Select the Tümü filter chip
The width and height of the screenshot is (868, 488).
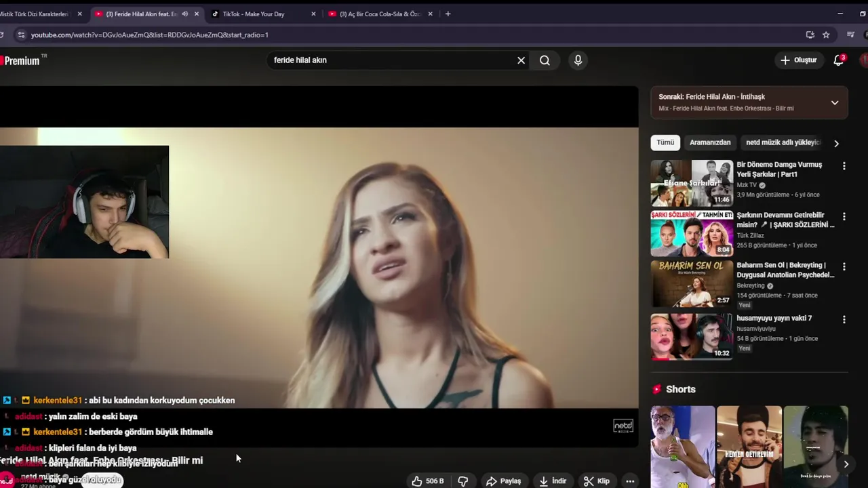pos(665,142)
